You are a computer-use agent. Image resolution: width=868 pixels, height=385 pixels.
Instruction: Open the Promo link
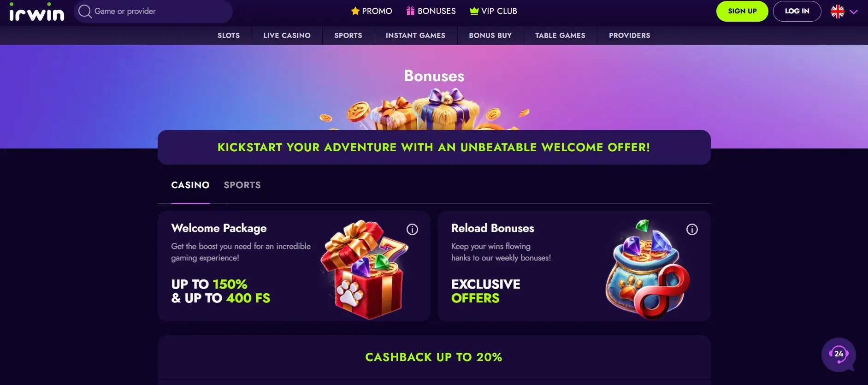coord(372,11)
